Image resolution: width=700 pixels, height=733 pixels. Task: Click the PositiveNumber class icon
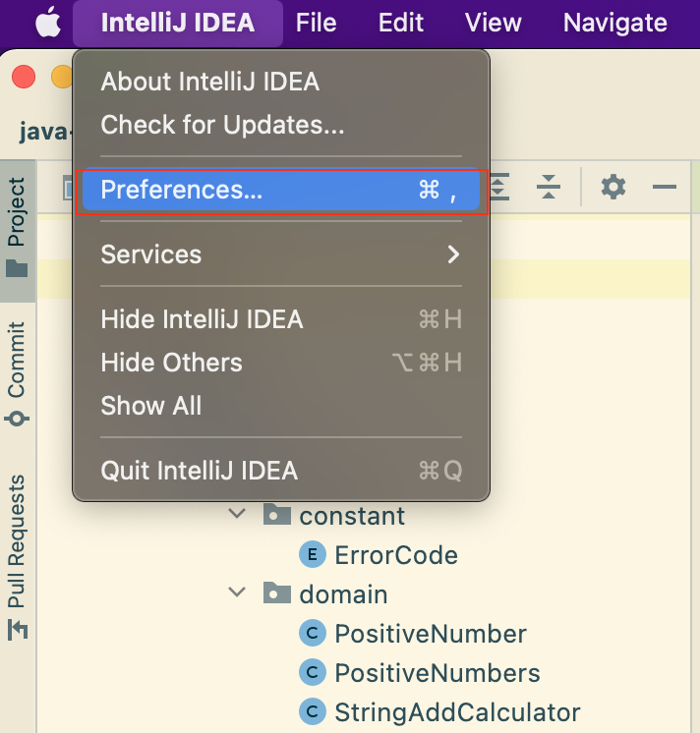[x=313, y=634]
